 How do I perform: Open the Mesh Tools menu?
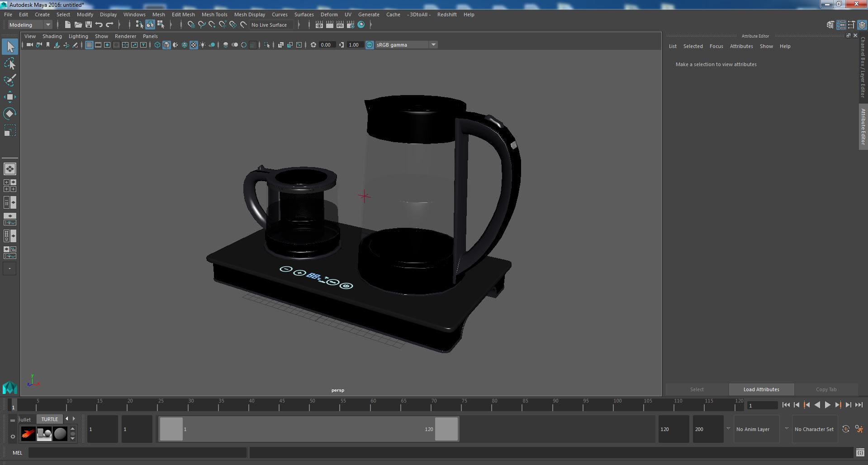pyautogui.click(x=214, y=14)
